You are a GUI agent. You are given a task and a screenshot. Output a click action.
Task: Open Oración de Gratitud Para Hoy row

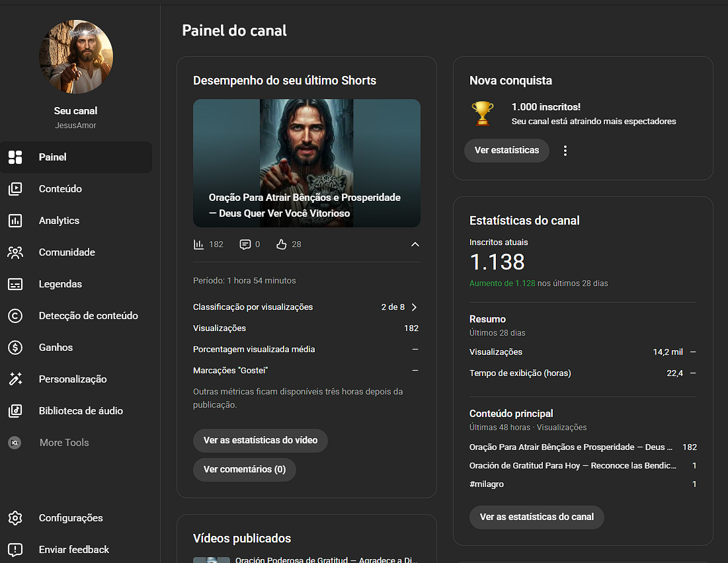583,466
